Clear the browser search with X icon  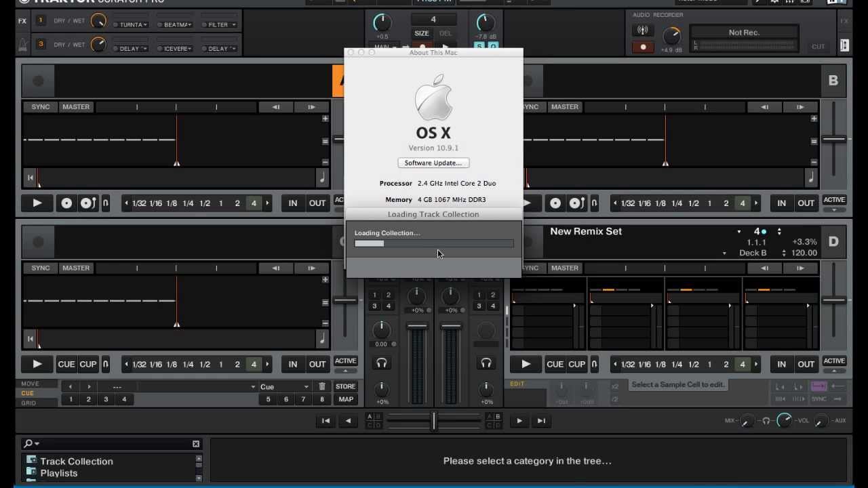click(x=196, y=444)
